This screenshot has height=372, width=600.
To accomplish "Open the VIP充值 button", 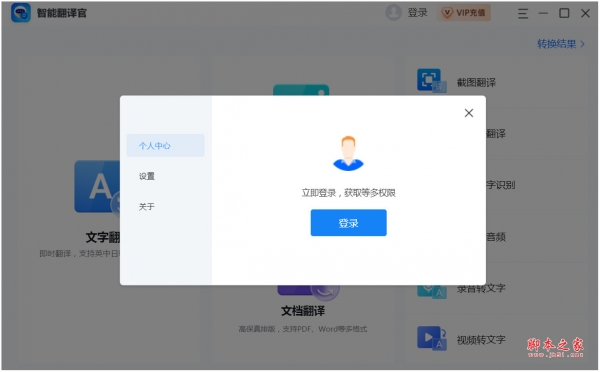I will tap(464, 13).
